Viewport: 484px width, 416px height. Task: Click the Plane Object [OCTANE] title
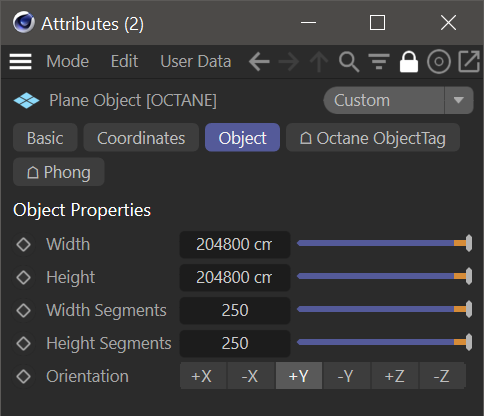point(133,100)
